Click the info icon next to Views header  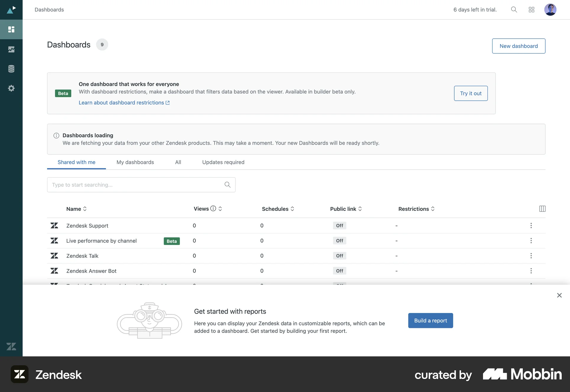pyautogui.click(x=213, y=208)
